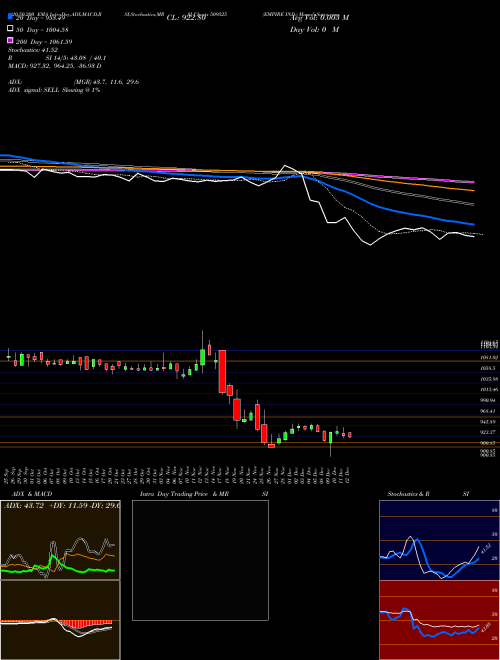Click the magenta 200 Day EMA legend swatch
This screenshot has width=500, height=660.
click(x=10, y=40)
